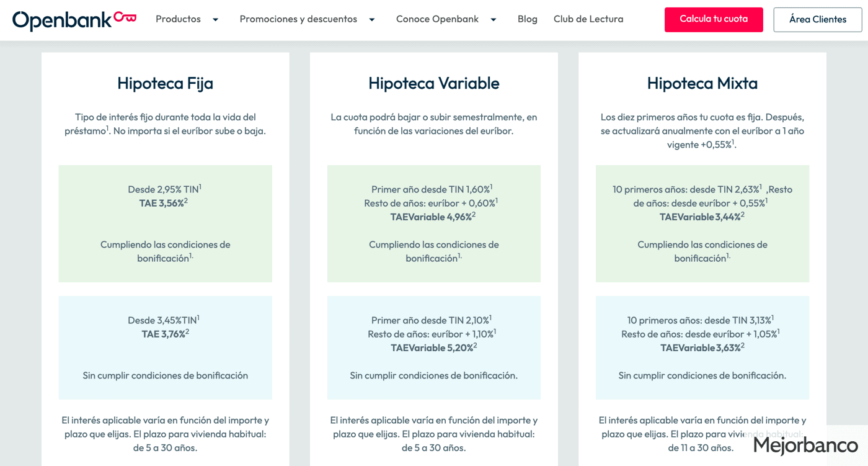
Task: Click TAEVariable 3,44% text
Action: pos(702,217)
